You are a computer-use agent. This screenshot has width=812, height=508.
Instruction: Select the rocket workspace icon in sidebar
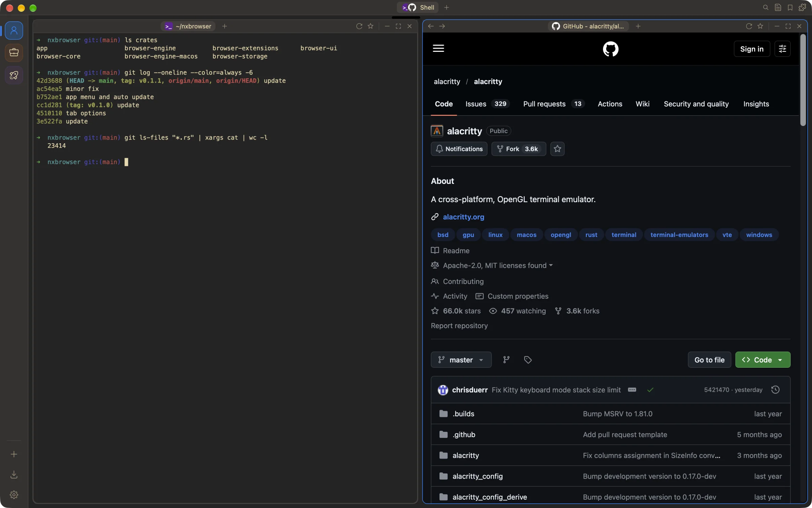[x=14, y=75]
